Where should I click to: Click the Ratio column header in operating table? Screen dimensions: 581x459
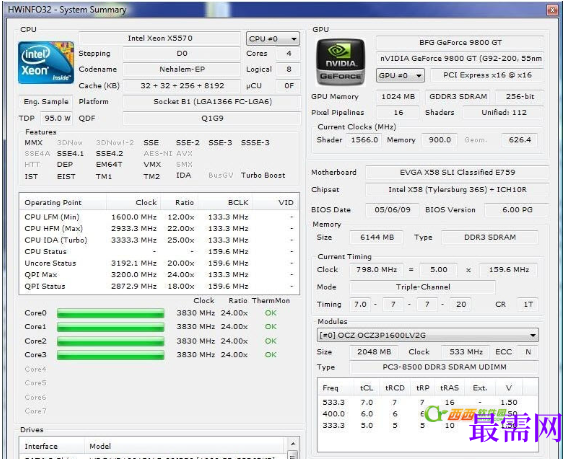point(180,203)
